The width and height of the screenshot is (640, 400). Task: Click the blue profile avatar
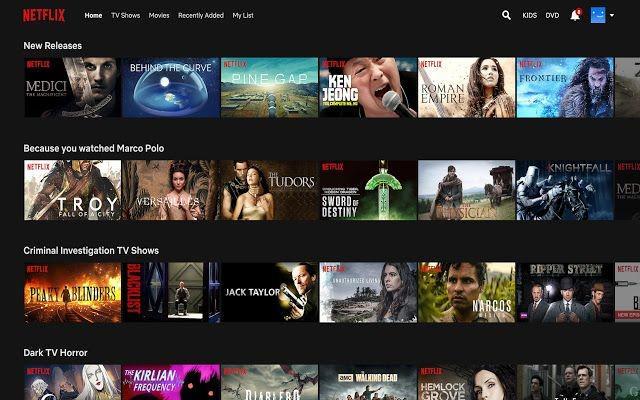click(x=598, y=15)
